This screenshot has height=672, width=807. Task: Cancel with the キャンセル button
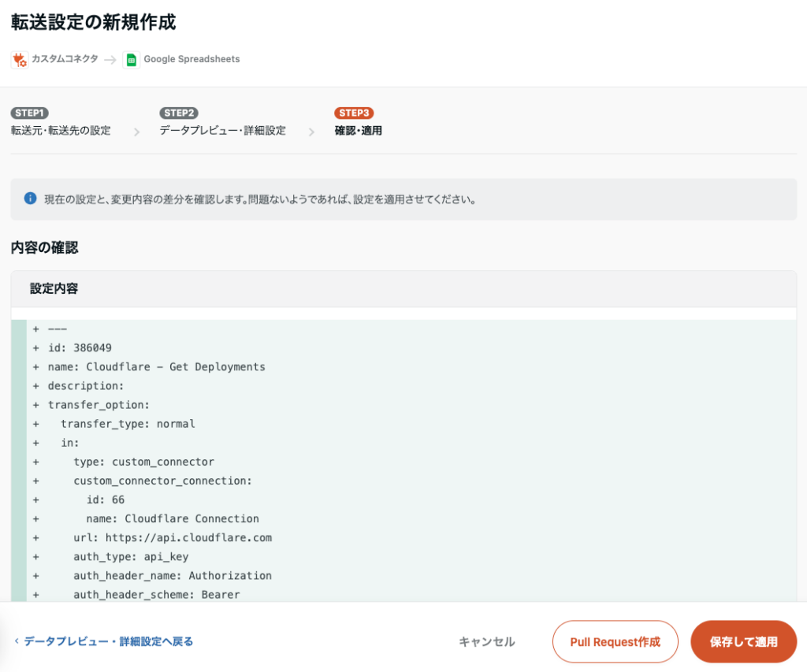[487, 641]
